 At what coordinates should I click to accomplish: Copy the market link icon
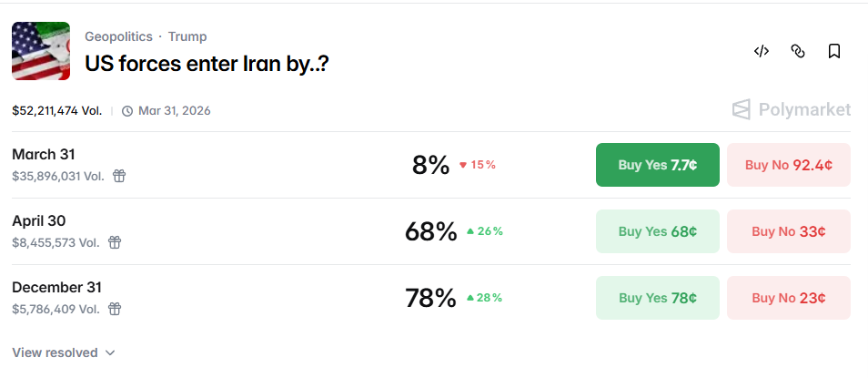tap(798, 51)
